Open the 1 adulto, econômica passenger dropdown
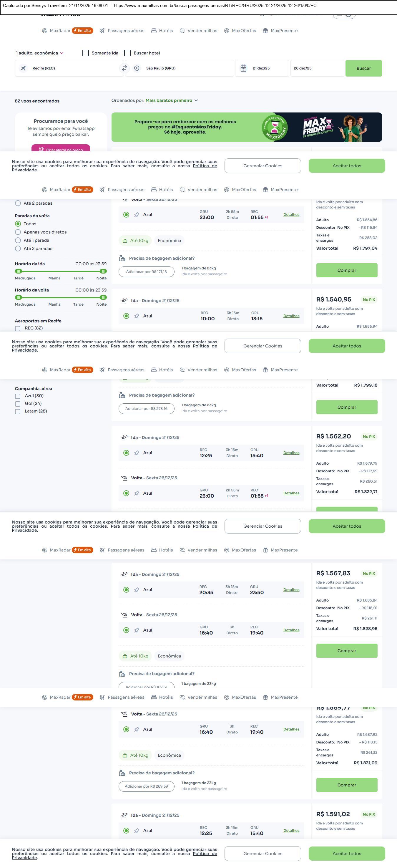The image size is (397, 868). click(40, 53)
